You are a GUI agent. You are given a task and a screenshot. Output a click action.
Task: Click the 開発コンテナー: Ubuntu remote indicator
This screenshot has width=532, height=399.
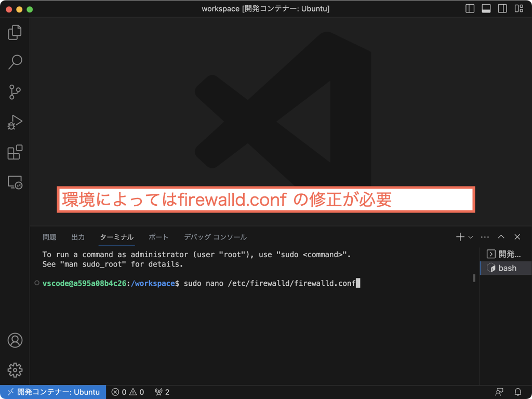[x=54, y=392]
